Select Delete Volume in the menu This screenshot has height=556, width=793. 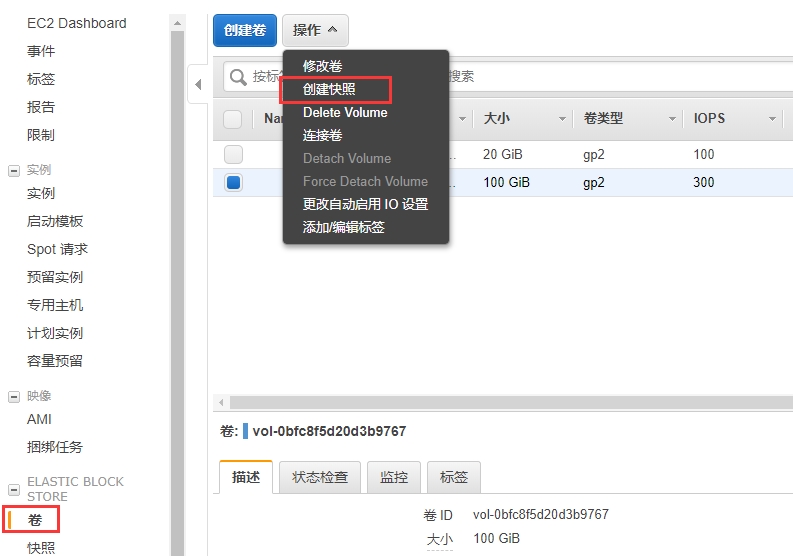coord(345,113)
